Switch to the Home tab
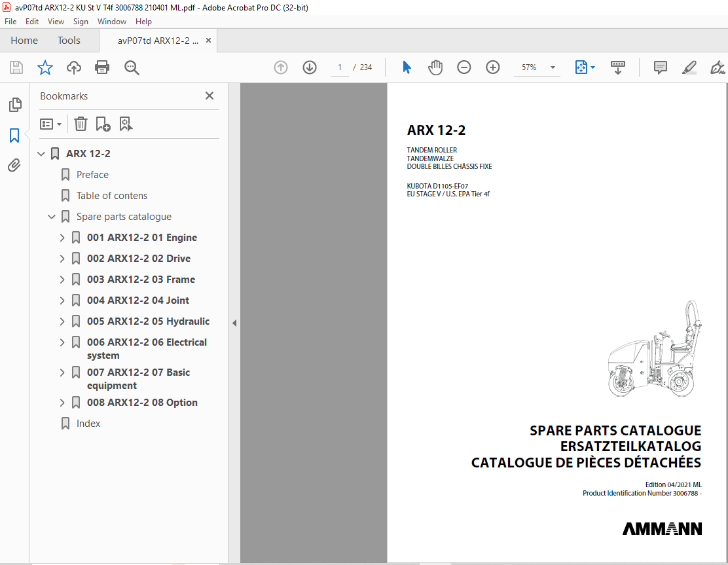This screenshot has height=565, width=728. coord(24,41)
